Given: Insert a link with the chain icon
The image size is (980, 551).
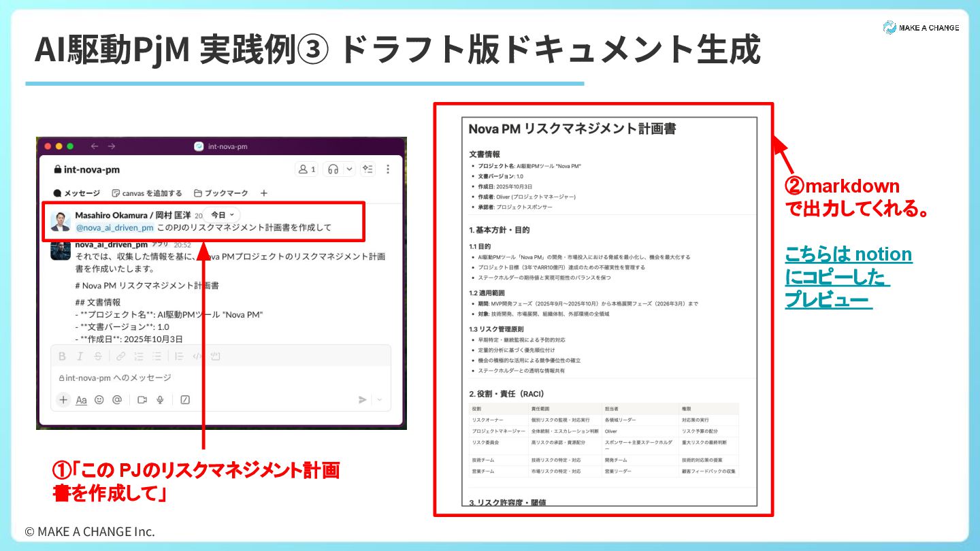Looking at the screenshot, I should coord(120,356).
